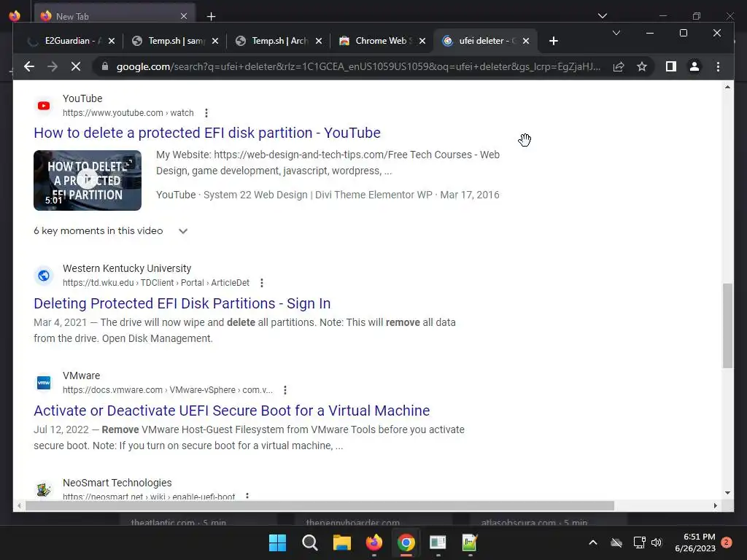This screenshot has width=747, height=560.
Task: Click the YouTube favicon icon
Action: (x=43, y=106)
